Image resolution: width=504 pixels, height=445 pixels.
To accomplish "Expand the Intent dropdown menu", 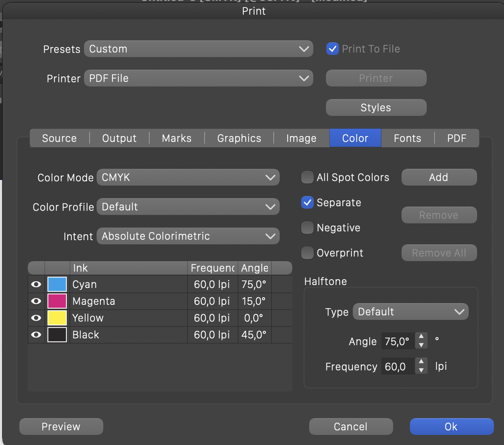I will [x=188, y=236].
